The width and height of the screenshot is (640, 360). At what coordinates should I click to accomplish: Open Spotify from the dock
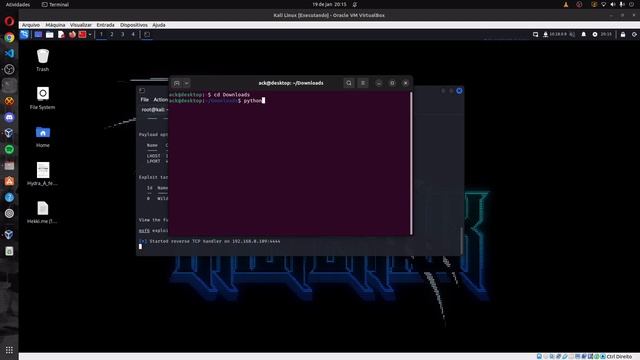pos(9,149)
